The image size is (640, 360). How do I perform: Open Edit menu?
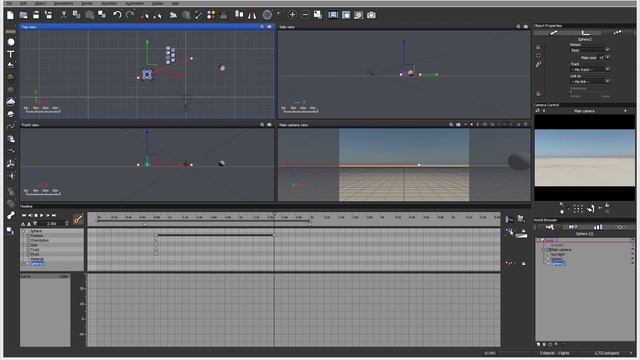pos(24,3)
